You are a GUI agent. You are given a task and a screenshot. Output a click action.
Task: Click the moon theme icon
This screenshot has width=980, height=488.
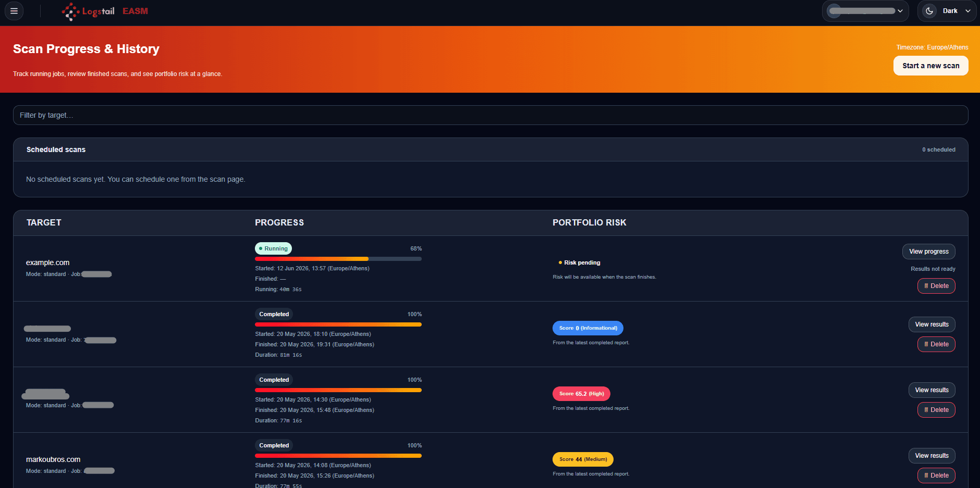click(929, 11)
